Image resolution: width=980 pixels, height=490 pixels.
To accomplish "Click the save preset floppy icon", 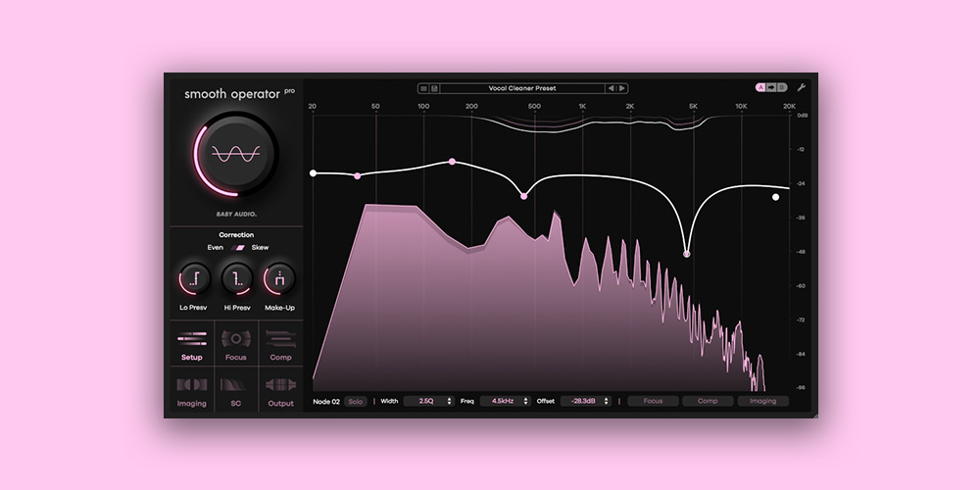I will tap(434, 89).
